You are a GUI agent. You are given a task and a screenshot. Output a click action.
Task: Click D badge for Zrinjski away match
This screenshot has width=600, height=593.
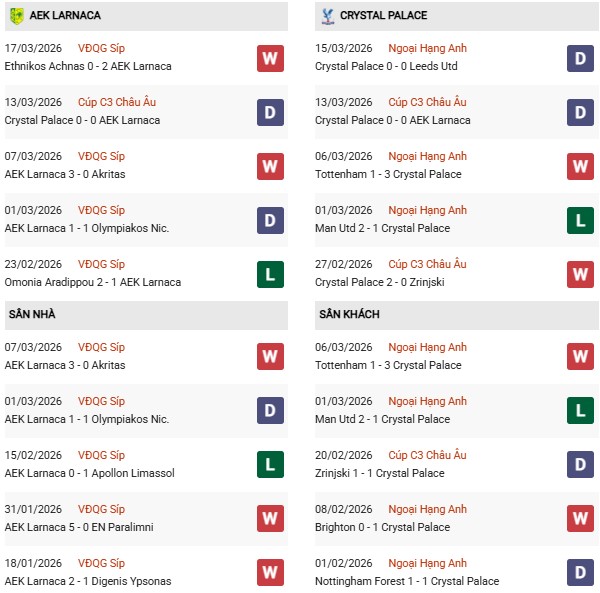(580, 465)
